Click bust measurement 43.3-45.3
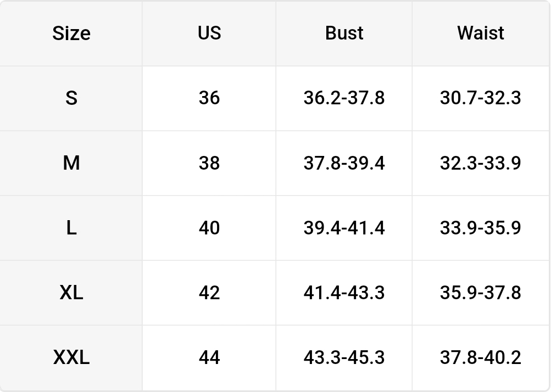 pyautogui.click(x=344, y=357)
